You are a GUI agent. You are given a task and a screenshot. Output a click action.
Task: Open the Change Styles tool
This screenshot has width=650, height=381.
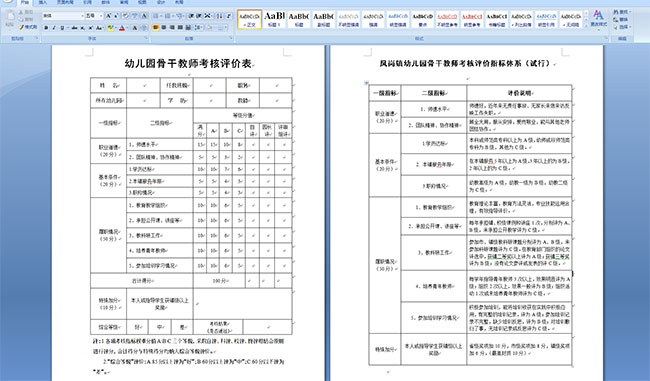(598, 19)
